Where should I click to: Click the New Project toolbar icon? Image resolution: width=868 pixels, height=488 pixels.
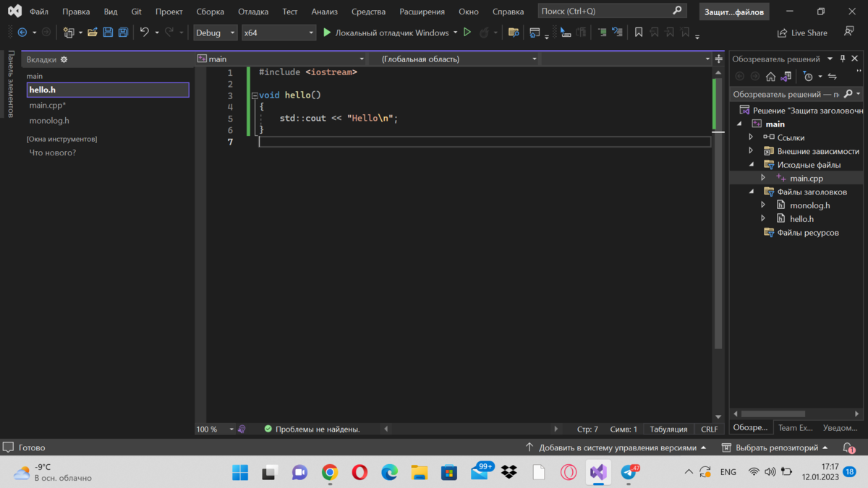coord(69,33)
